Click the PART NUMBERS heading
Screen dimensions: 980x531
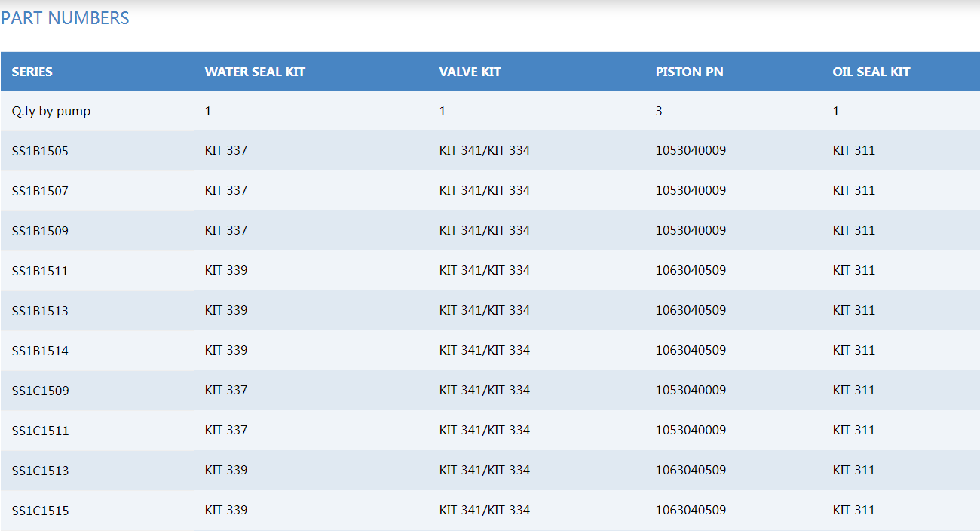pos(65,18)
